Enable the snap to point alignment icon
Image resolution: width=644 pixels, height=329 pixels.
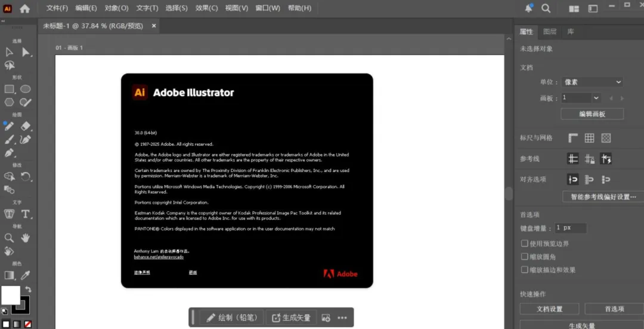(x=573, y=179)
